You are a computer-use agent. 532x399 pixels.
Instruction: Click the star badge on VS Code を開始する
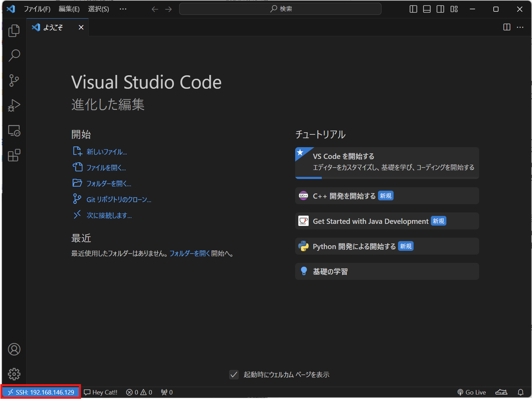(300, 152)
